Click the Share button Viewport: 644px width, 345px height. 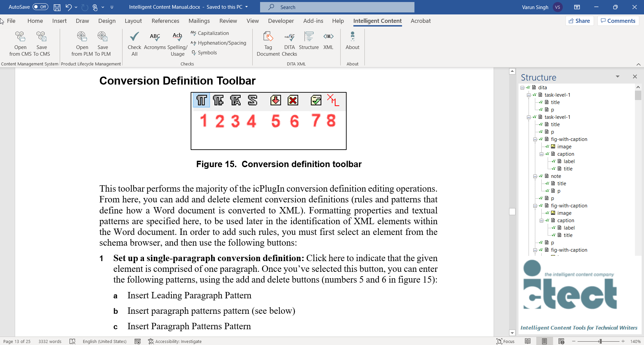tap(580, 21)
